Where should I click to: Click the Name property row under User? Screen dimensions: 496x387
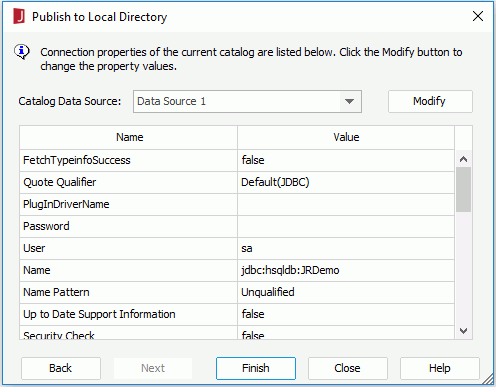tap(128, 270)
